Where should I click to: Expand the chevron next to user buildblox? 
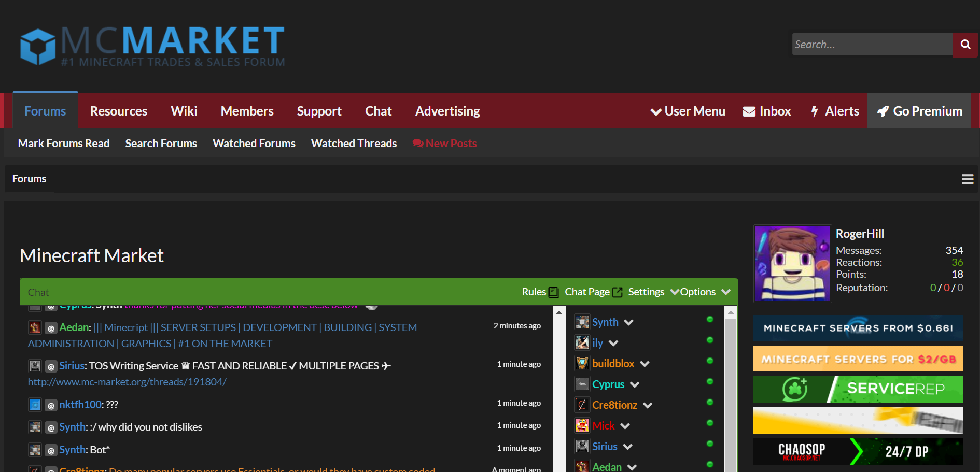tap(645, 364)
